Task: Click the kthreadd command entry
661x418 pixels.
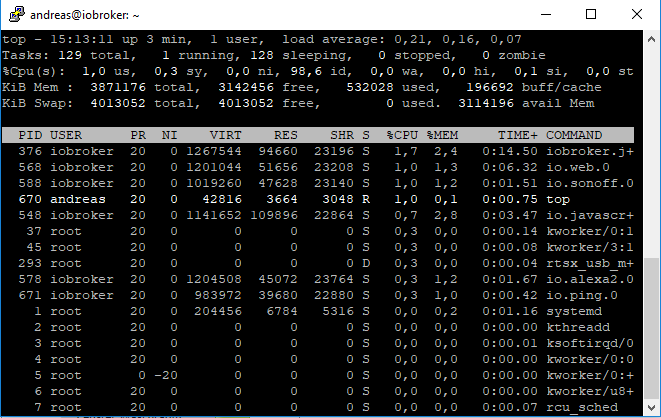Action: 578,327
